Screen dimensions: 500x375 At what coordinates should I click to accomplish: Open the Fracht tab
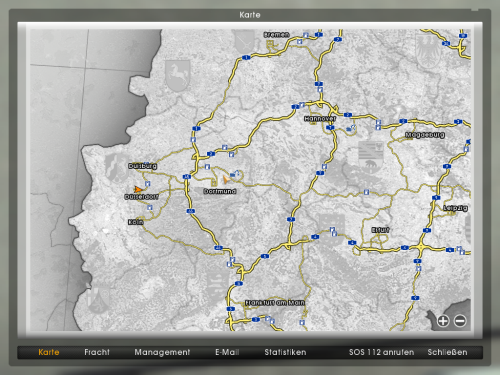pyautogui.click(x=97, y=352)
